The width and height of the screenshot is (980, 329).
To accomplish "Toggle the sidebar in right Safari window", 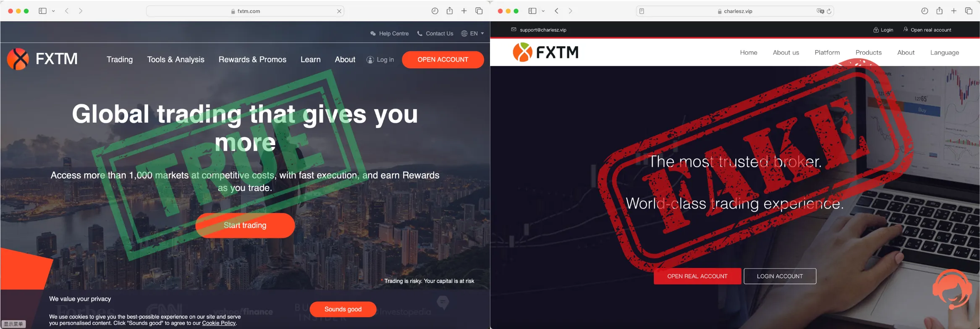I will tap(532, 11).
